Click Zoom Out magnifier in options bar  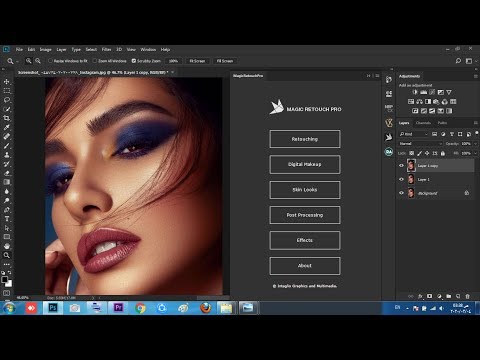[x=38, y=61]
